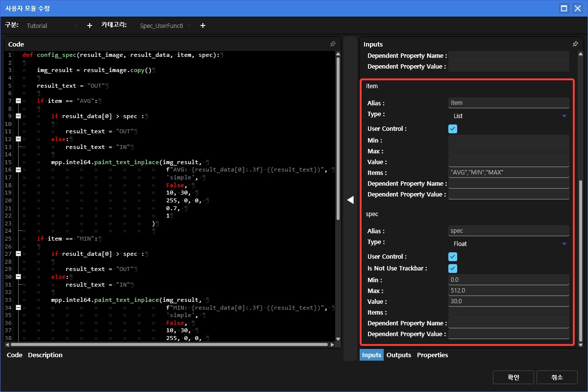Open the spec Type Float dropdown

click(x=509, y=244)
